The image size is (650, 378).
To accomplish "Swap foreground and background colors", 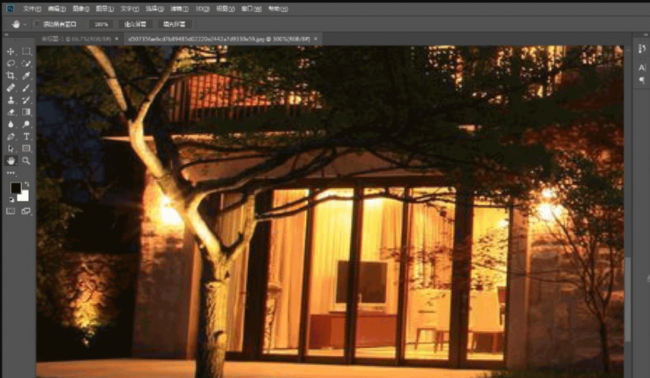I will click(x=27, y=184).
